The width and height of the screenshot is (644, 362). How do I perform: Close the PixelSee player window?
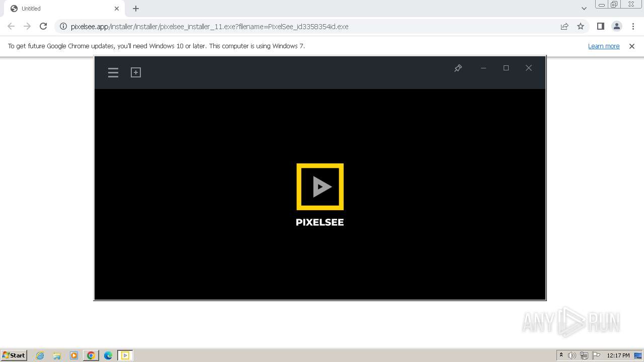click(x=529, y=68)
